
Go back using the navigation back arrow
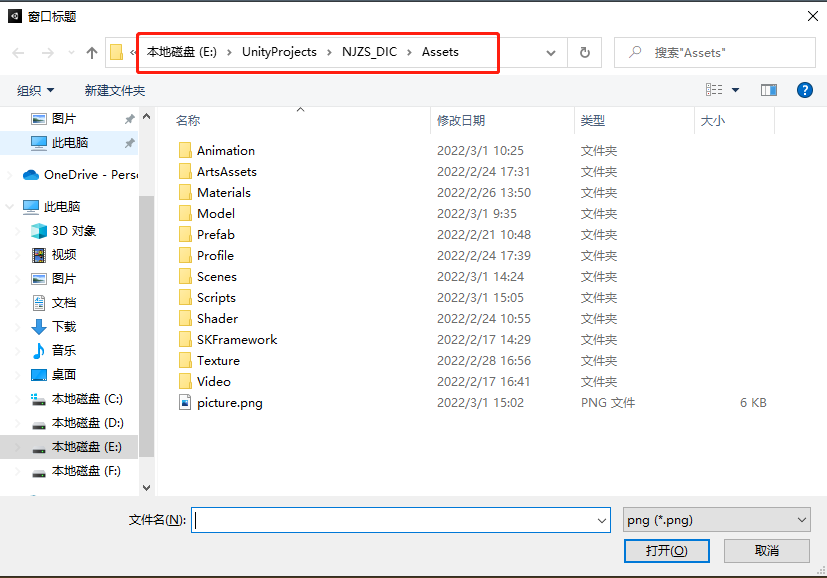(x=17, y=52)
